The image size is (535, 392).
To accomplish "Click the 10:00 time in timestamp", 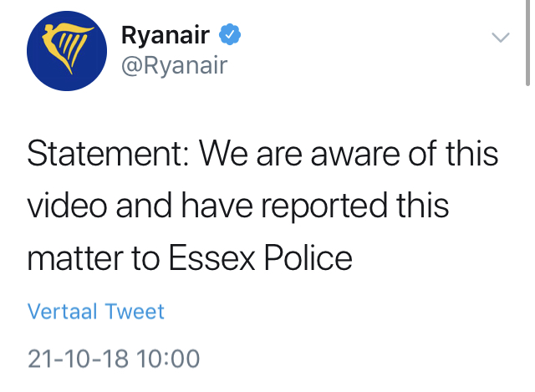I will 168,359.
